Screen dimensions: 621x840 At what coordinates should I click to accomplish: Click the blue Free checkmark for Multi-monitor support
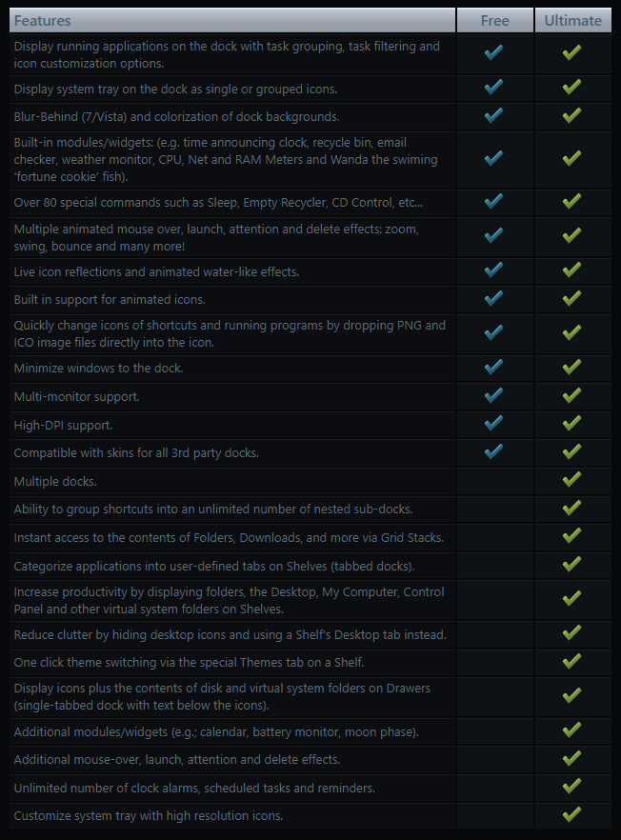[x=493, y=395]
